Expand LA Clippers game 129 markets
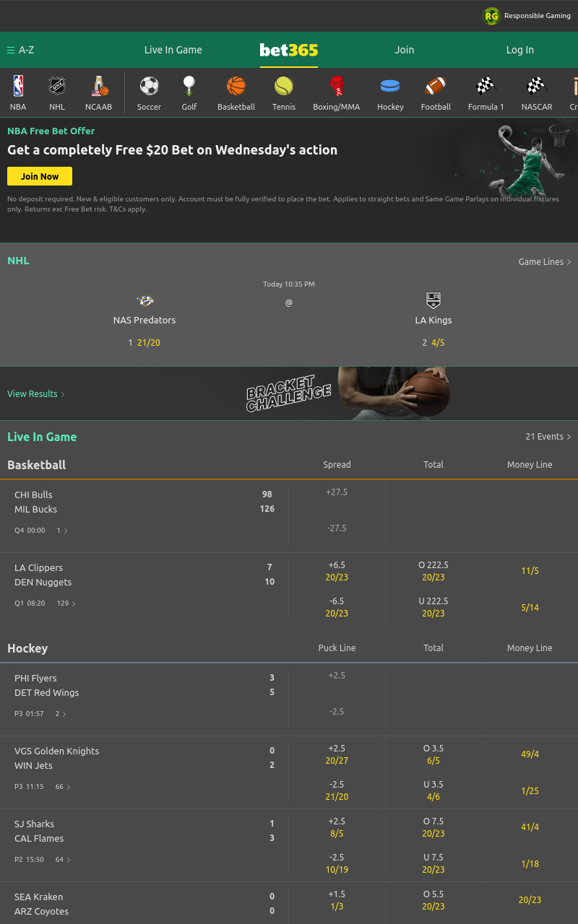 66,603
